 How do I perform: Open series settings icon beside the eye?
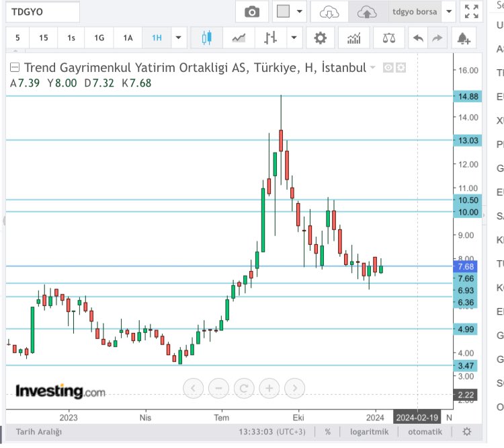(x=401, y=67)
